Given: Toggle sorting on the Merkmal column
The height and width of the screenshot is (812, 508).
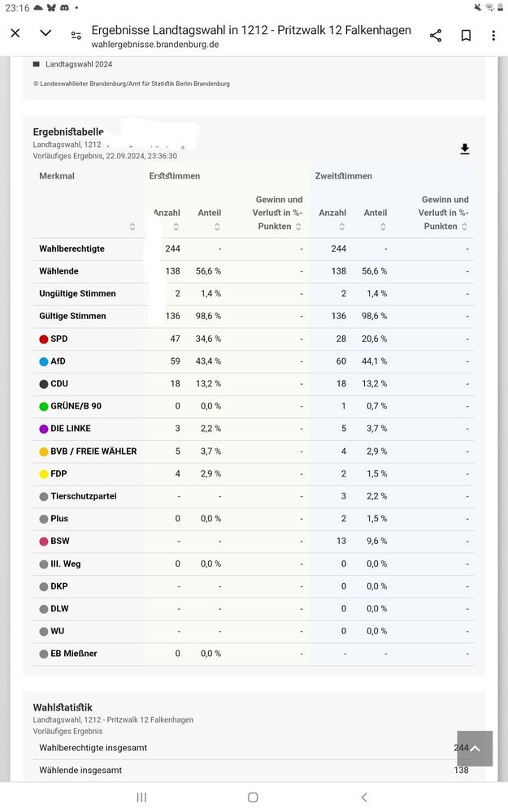Looking at the screenshot, I should coord(132,227).
